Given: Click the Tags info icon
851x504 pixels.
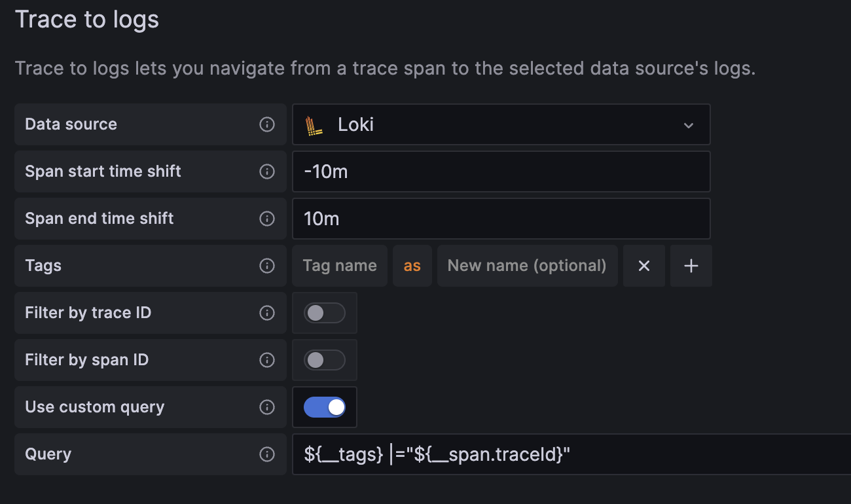Looking at the screenshot, I should coord(267,266).
